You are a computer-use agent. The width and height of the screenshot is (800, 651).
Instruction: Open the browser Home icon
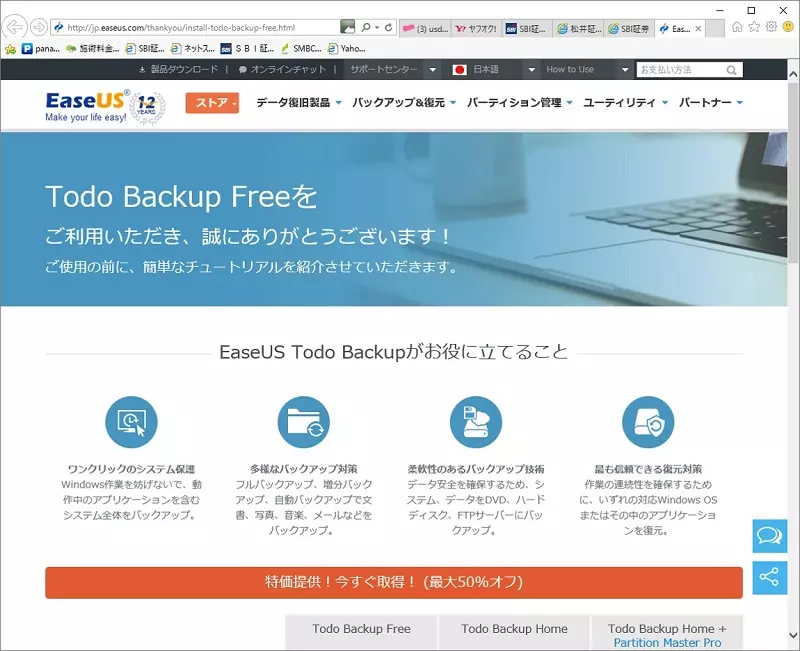737,27
